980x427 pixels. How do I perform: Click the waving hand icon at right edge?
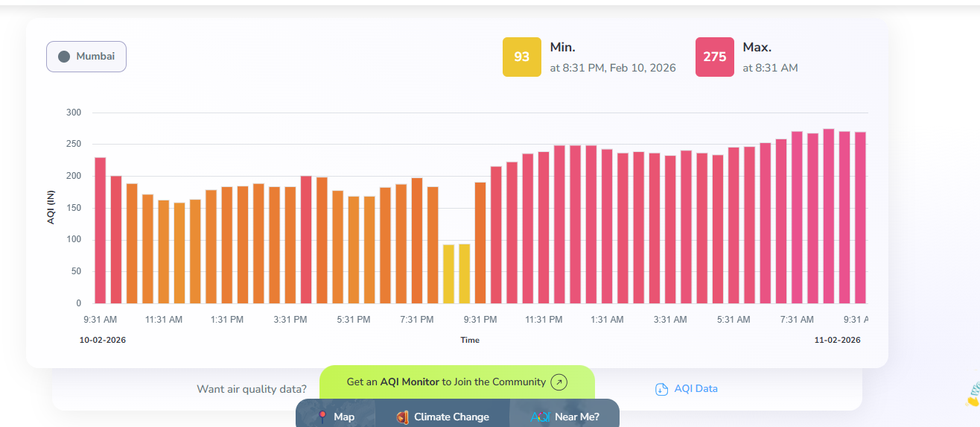click(973, 395)
